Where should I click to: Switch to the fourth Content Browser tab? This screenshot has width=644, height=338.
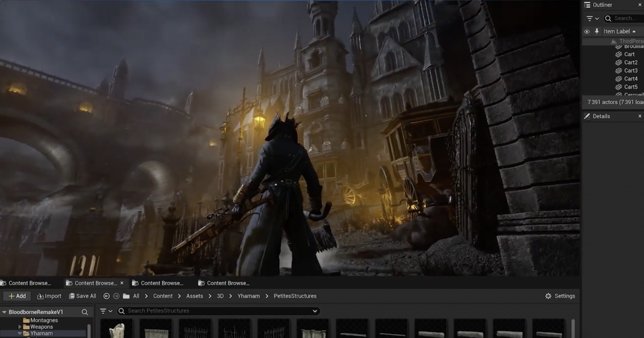(224, 283)
